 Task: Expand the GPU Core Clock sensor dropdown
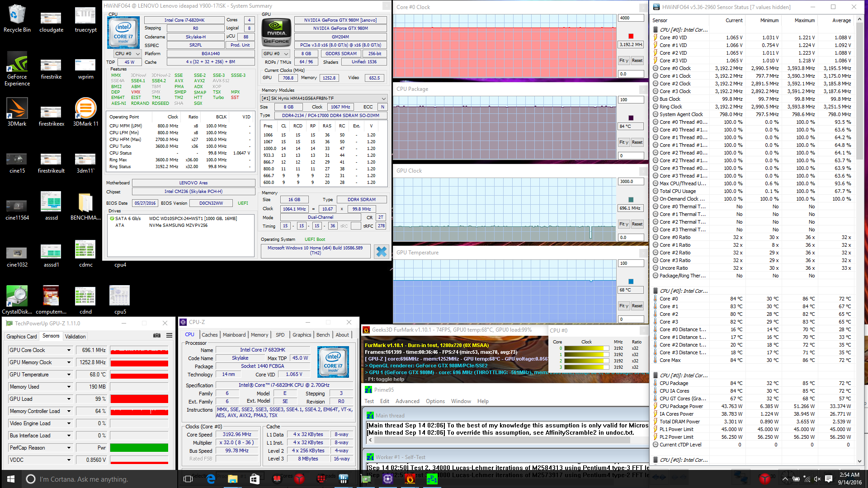(x=69, y=350)
